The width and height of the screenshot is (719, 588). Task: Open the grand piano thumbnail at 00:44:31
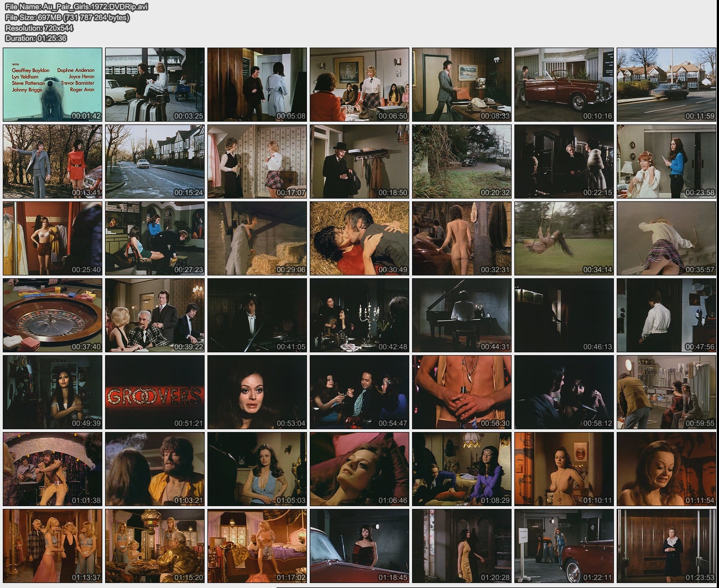(x=461, y=315)
